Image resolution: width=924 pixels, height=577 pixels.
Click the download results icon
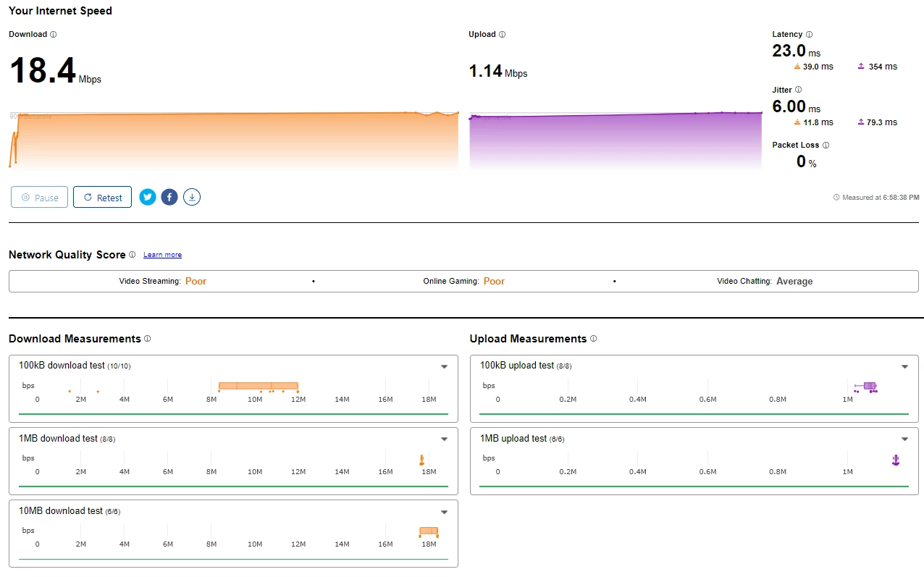(x=191, y=197)
